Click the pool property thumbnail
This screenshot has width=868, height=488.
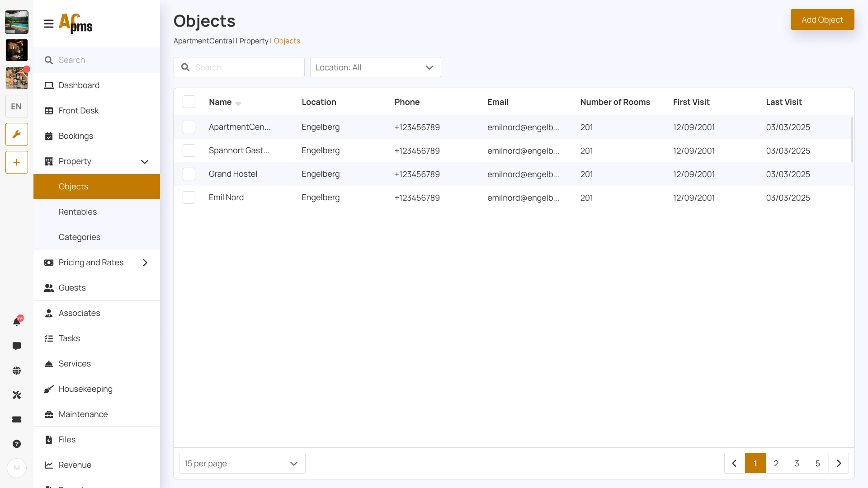(x=17, y=22)
